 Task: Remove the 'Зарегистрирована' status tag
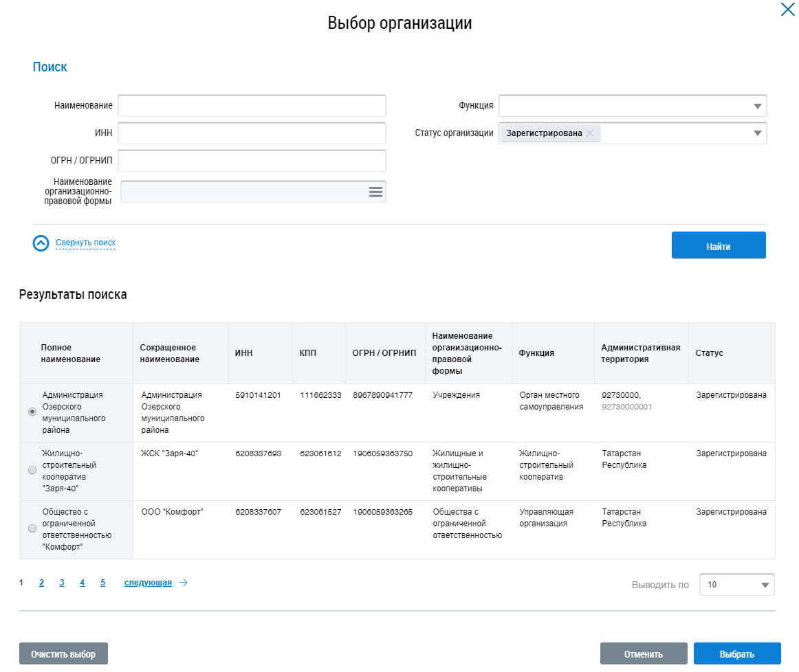click(590, 133)
